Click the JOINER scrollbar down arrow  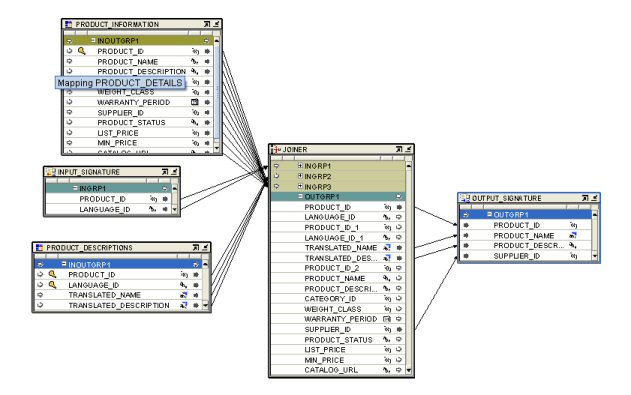pos(409,370)
